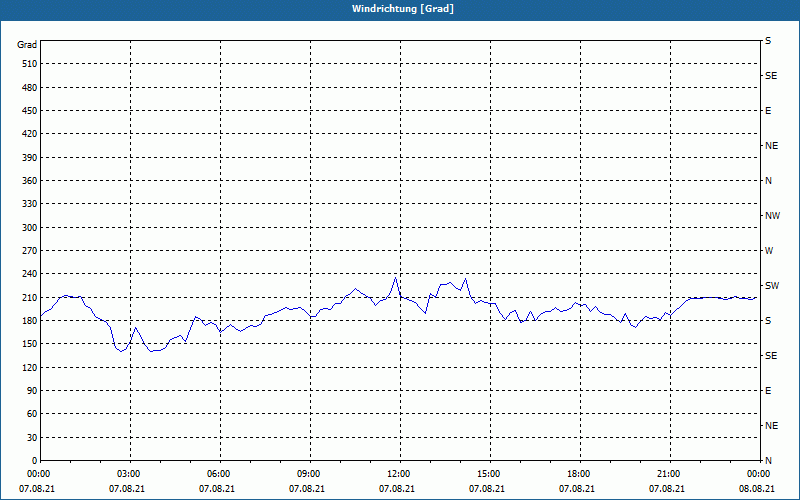Click the 'SW' compass direction label
The image size is (800, 500).
pos(772,286)
